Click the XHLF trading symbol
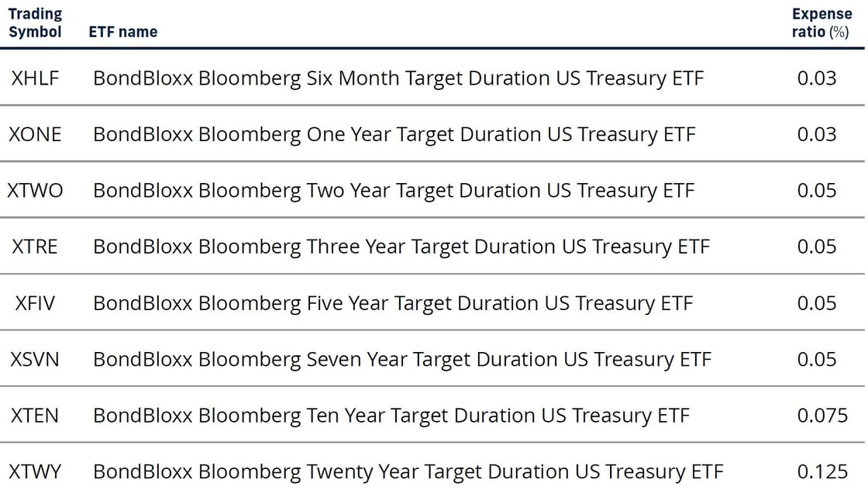 tap(35, 78)
